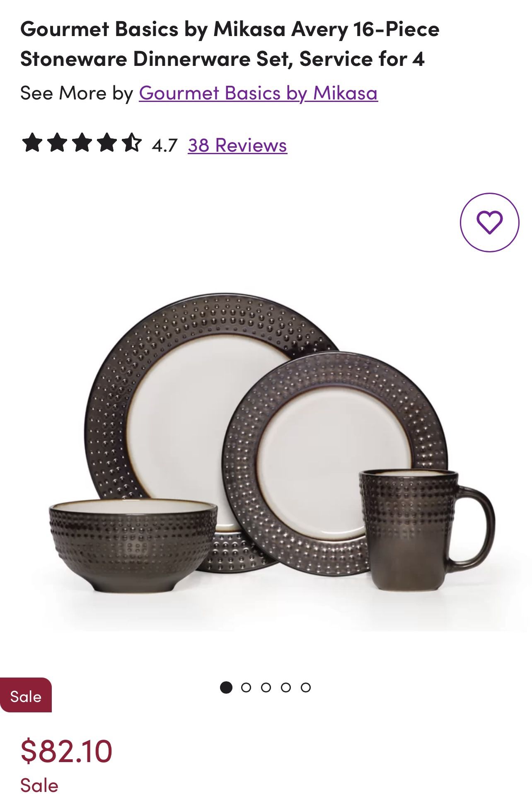Go to the last carousel image dot

305,687
